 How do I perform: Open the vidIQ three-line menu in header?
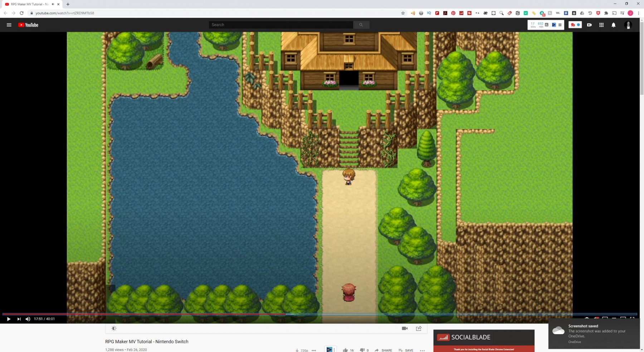560,25
